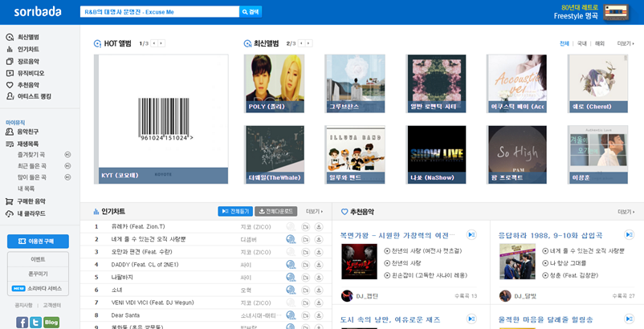Open 소리바다 서비스
The height and width of the screenshot is (329, 644).
[38, 288]
